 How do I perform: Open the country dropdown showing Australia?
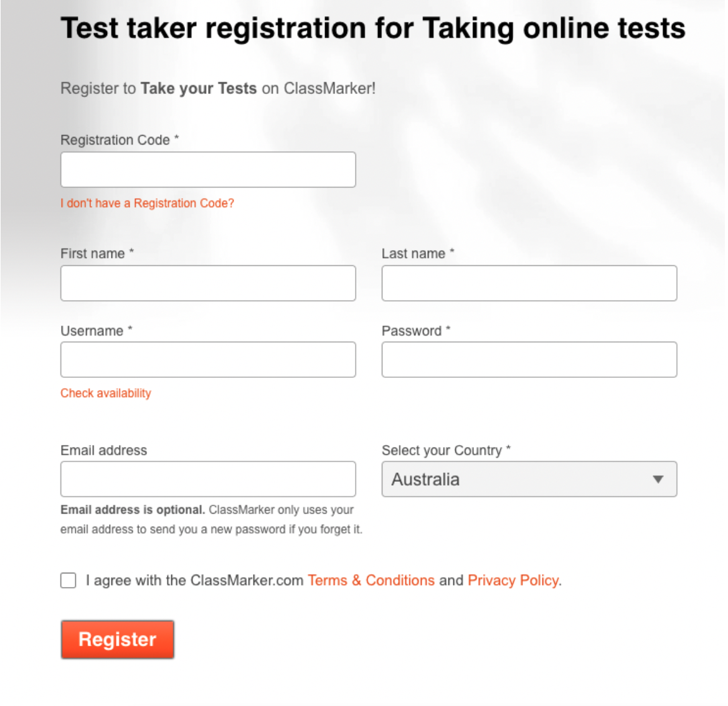coord(517,479)
